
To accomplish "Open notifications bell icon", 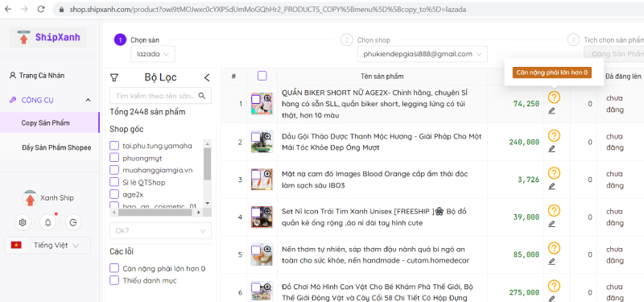I will [48, 222].
